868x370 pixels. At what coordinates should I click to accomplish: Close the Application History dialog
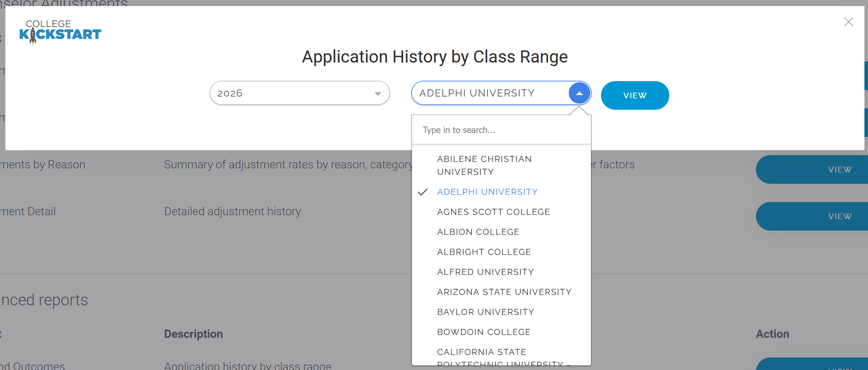[x=848, y=22]
